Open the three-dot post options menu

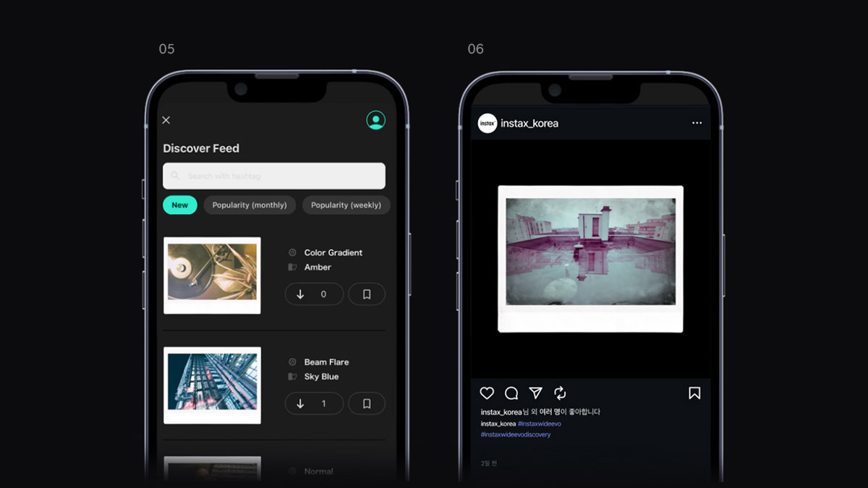(697, 123)
